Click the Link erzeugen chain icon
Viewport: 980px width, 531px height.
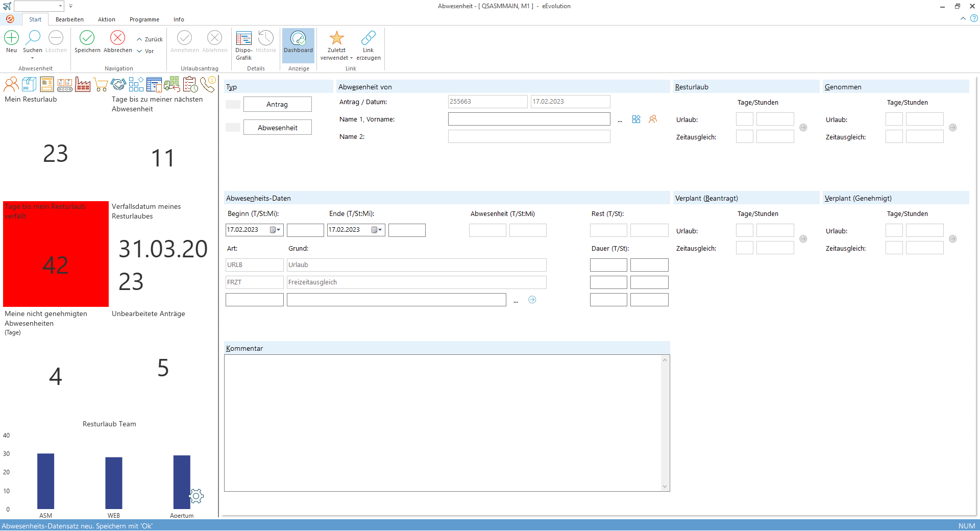pyautogui.click(x=368, y=38)
